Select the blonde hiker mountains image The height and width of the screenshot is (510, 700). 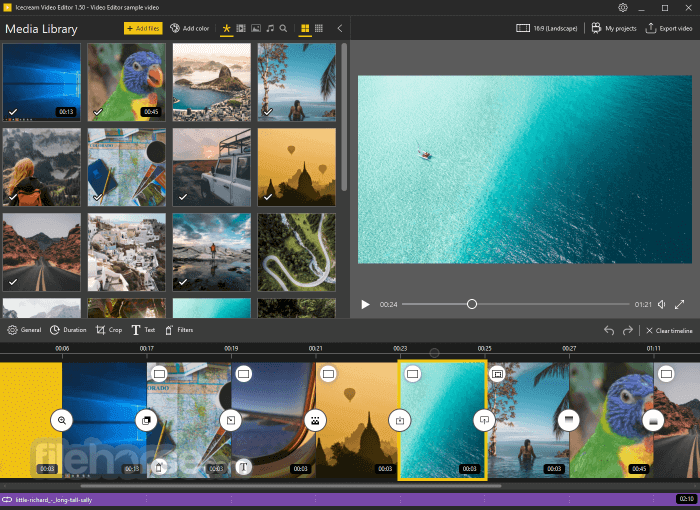pyautogui.click(x=42, y=167)
